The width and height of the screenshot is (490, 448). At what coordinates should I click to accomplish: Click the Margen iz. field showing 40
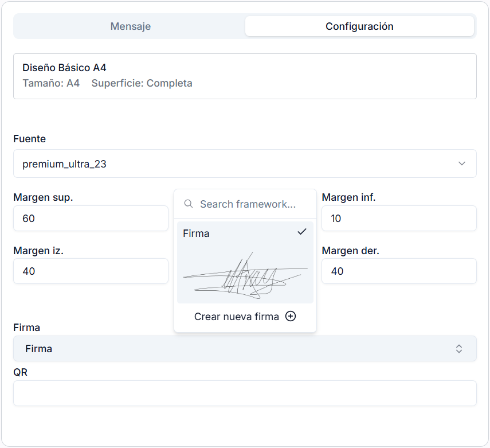click(x=91, y=271)
